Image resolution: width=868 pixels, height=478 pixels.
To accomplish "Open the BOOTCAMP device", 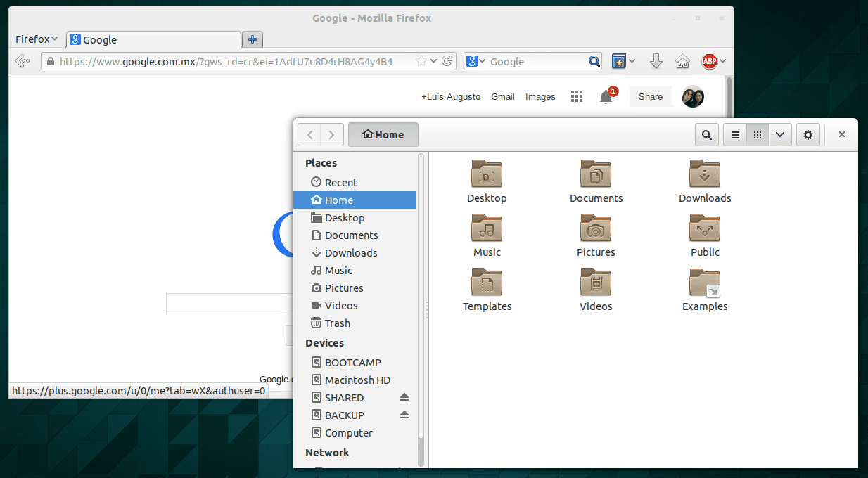I will (x=355, y=363).
